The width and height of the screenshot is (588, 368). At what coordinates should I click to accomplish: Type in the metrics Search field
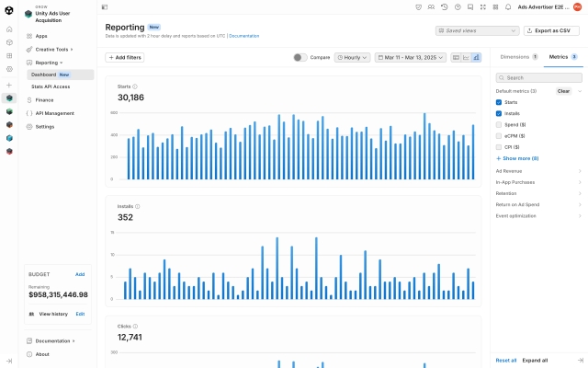542,78
